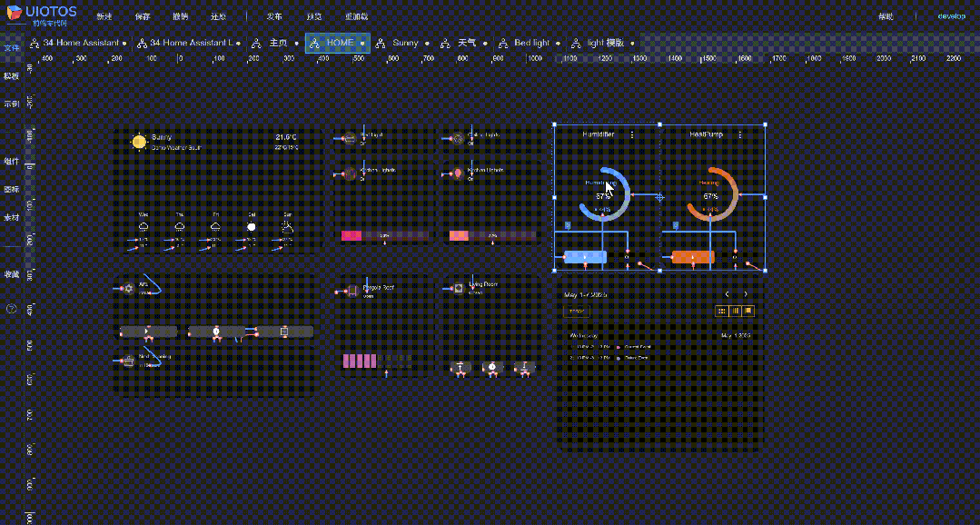This screenshot has height=525, width=980.
Task: Click the 发布 button in top bar
Action: tap(273, 17)
